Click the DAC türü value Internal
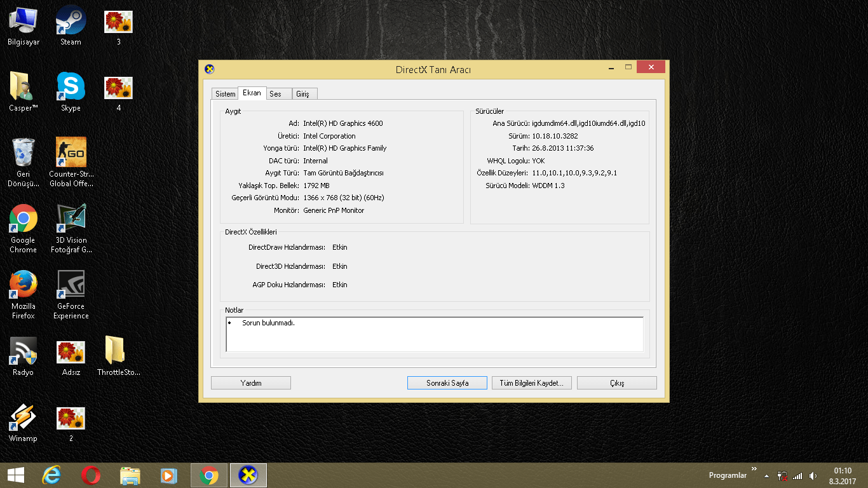The image size is (868, 488). [315, 161]
